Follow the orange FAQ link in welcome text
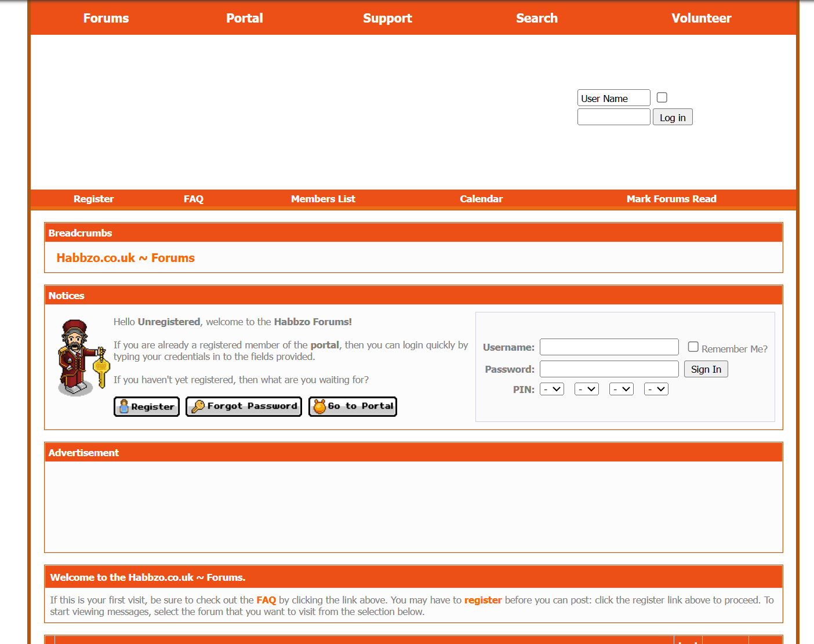The height and width of the screenshot is (644, 814). click(x=266, y=600)
